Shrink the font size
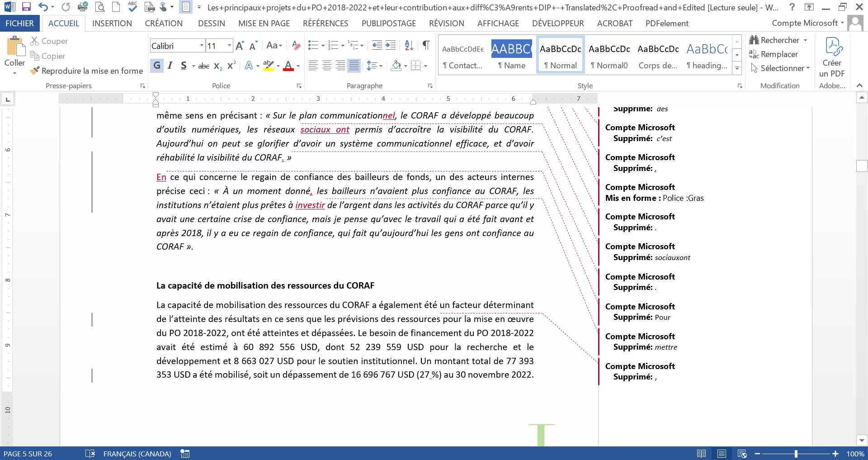 [253, 46]
